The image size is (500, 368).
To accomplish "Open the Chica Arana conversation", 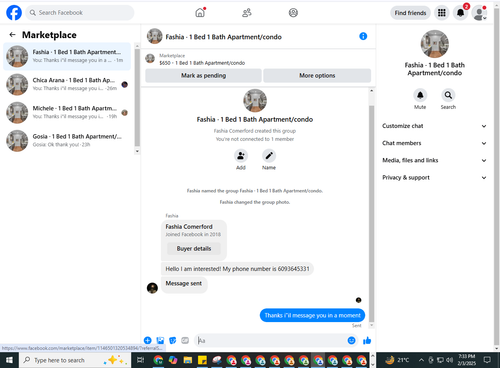I will click(x=67, y=84).
